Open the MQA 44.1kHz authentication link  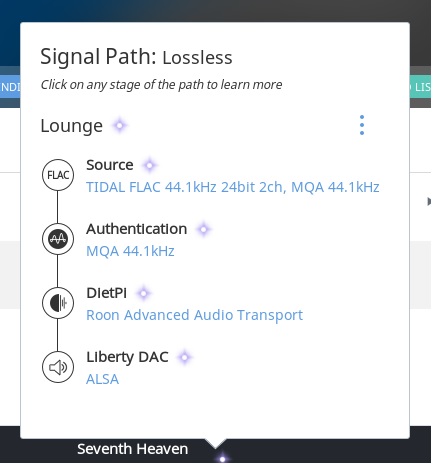(x=130, y=251)
